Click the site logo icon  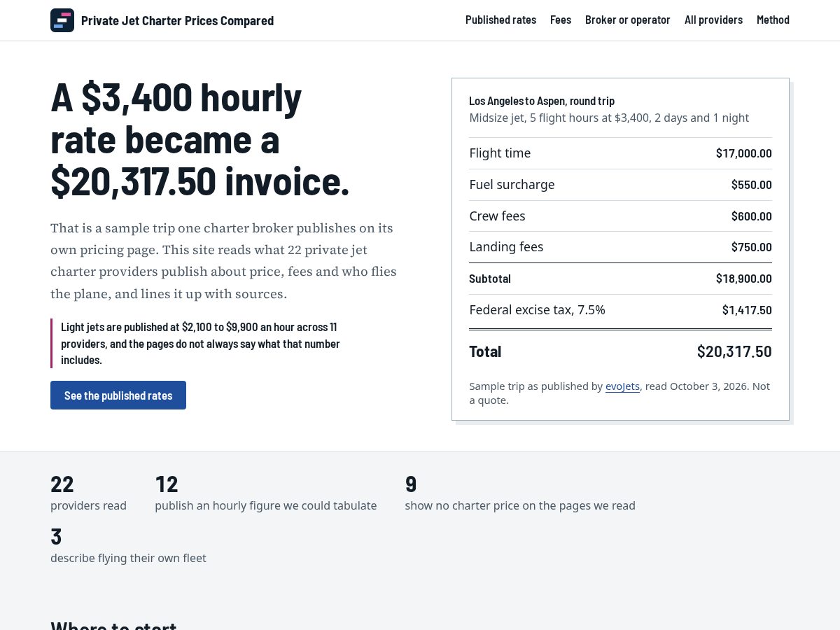[x=62, y=20]
